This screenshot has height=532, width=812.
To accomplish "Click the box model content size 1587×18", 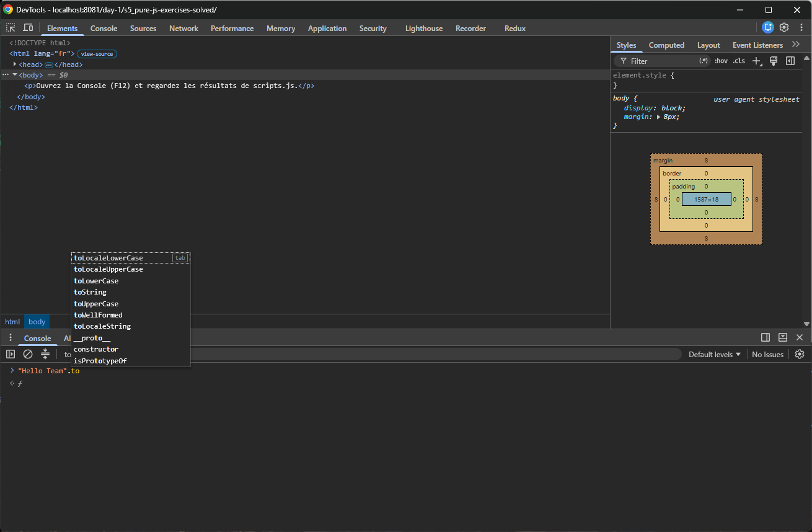I will pyautogui.click(x=706, y=199).
